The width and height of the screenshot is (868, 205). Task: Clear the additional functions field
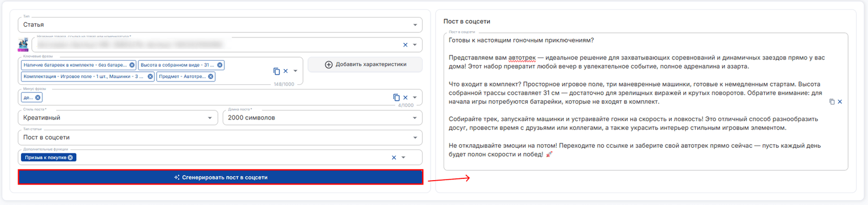pos(394,157)
